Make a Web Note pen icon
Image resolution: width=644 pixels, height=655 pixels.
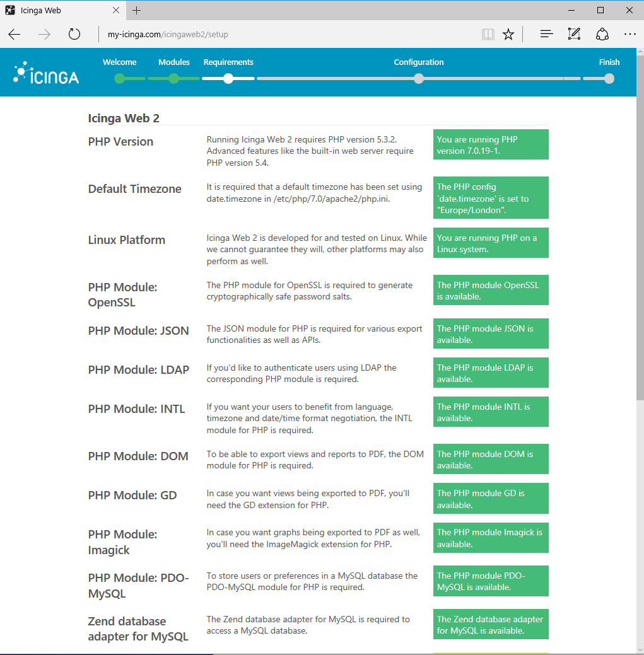[574, 35]
